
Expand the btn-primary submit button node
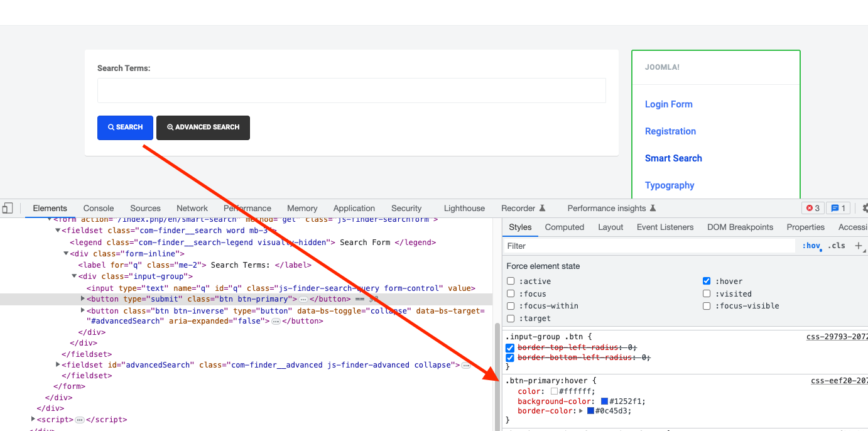tap(83, 299)
